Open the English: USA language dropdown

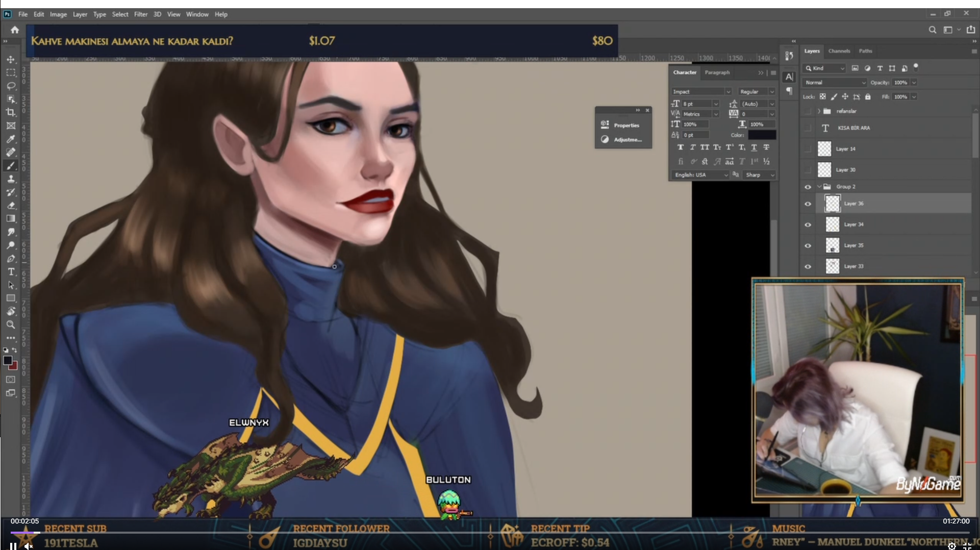point(701,175)
